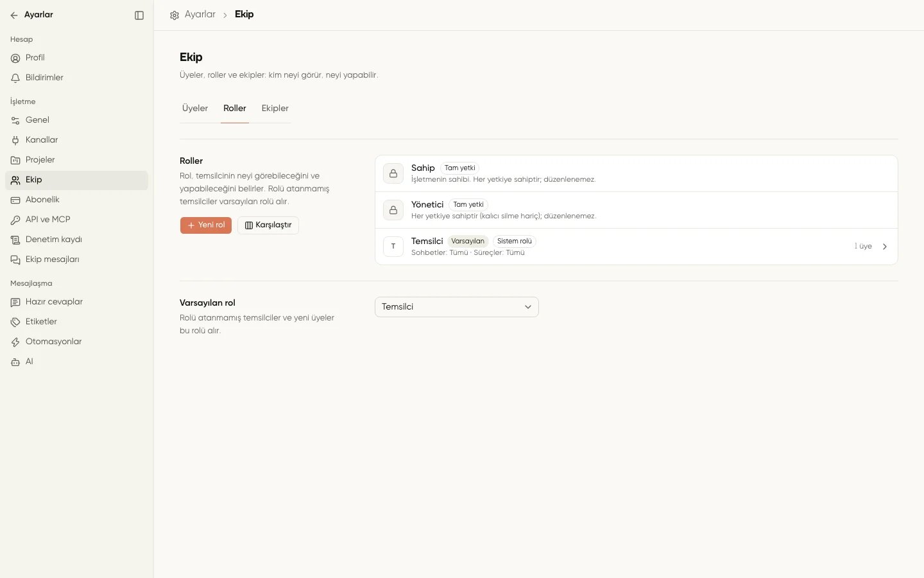
Task: Click the Sistem rolü badge
Action: coord(515,241)
